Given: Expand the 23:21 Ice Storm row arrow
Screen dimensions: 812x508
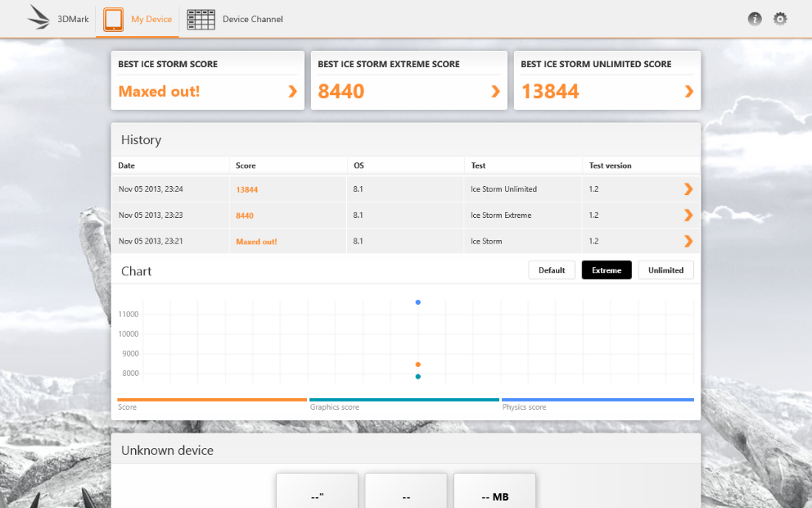Looking at the screenshot, I should coord(688,241).
